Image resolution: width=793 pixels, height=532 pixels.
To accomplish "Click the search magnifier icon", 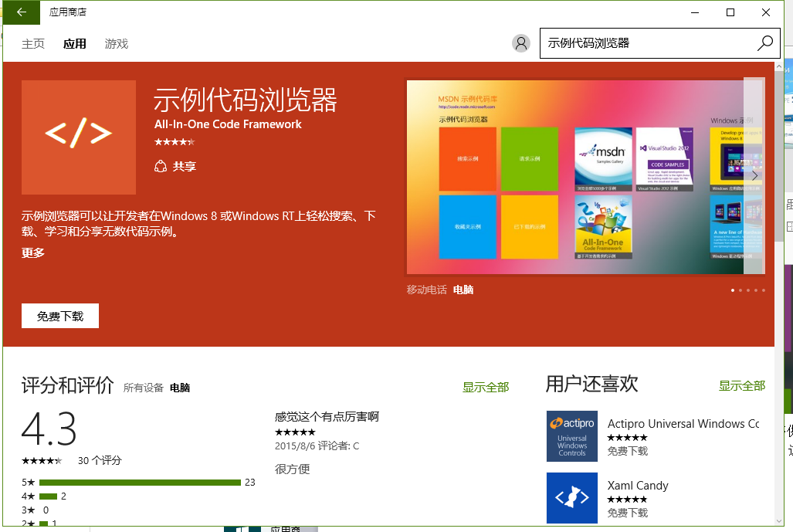I will 764,43.
